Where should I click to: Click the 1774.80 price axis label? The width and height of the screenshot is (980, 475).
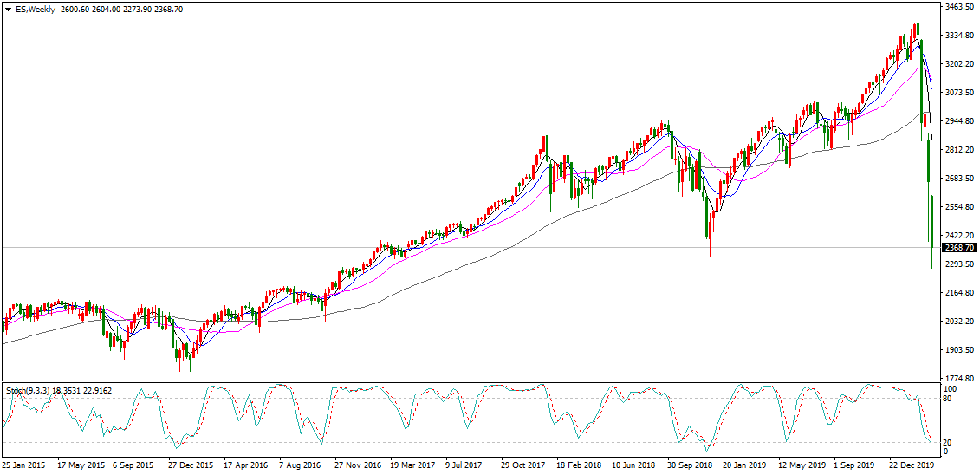tap(959, 379)
